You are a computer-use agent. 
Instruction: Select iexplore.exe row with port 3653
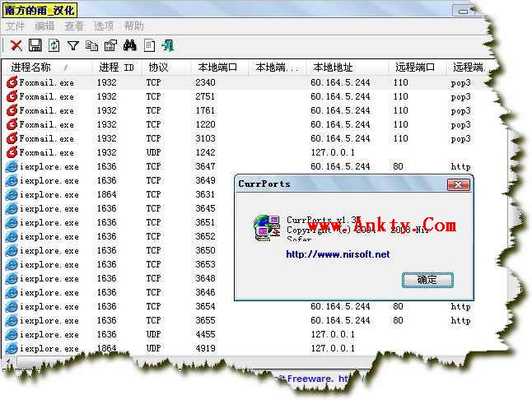tap(119, 264)
